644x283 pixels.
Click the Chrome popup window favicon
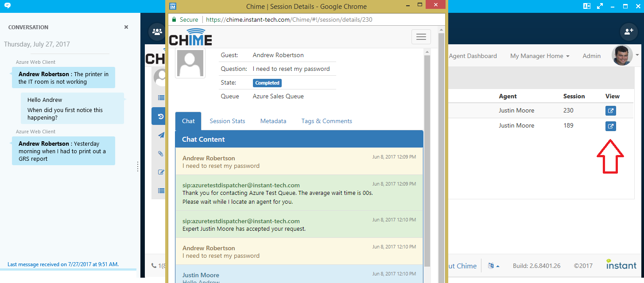point(173,6)
